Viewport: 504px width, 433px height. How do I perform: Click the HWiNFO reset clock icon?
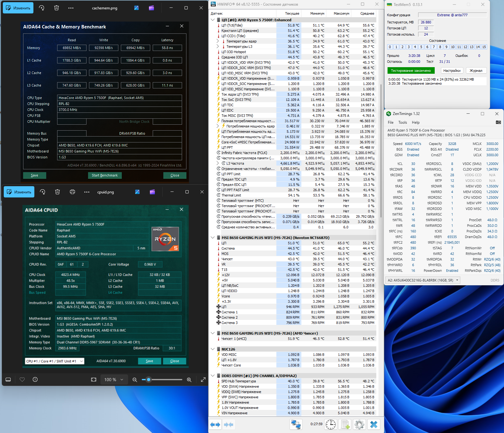click(x=331, y=425)
